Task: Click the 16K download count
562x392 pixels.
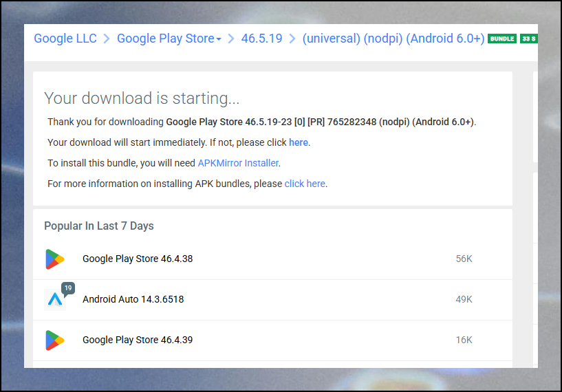Action: [464, 340]
